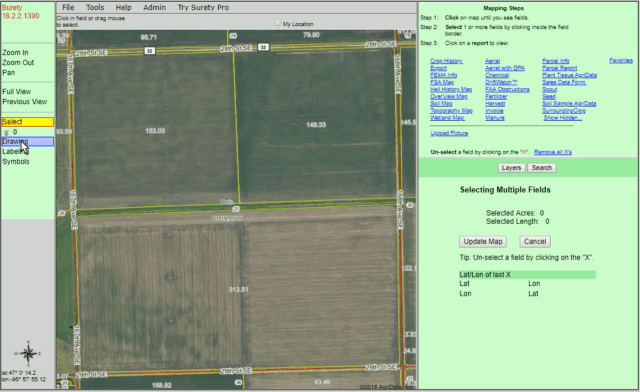Open the Fertilizer report link
Image resolution: width=640 pixels, height=392 pixels.
(x=496, y=96)
